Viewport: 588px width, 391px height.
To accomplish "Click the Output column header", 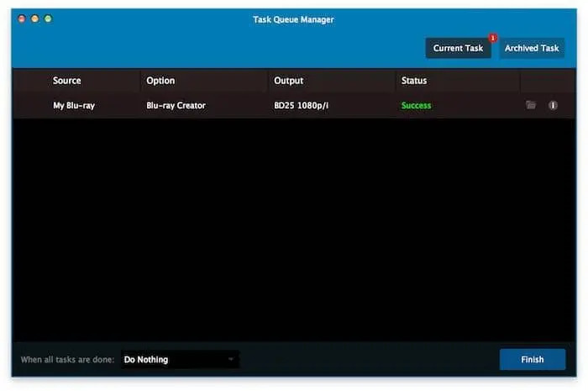I will (x=288, y=81).
